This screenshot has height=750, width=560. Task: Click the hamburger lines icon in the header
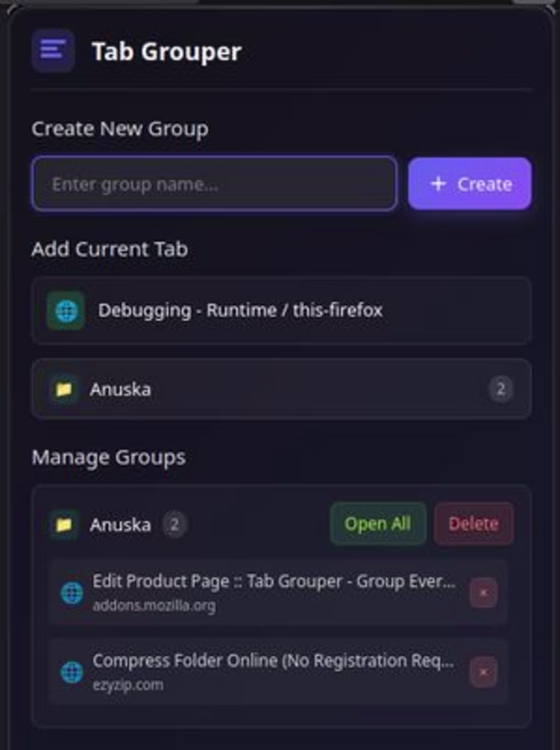(53, 50)
